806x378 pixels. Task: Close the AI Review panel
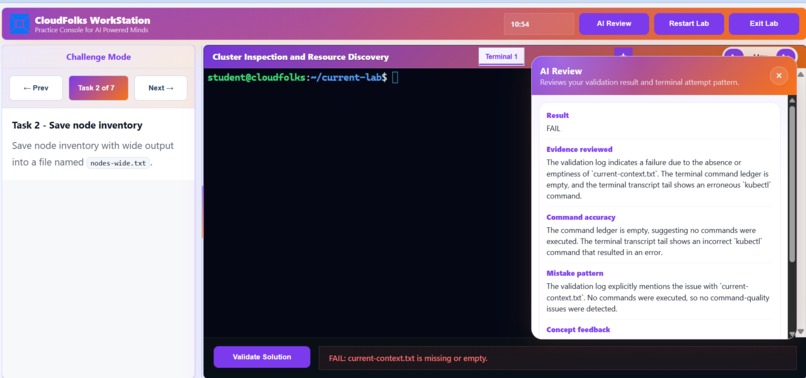coord(779,76)
